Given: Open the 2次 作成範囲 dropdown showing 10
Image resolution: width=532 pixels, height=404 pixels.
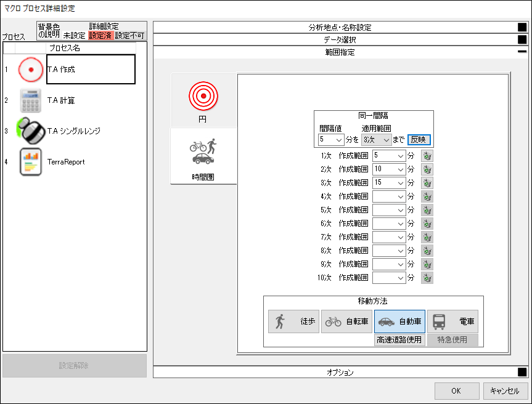Looking at the screenshot, I should tap(388, 169).
